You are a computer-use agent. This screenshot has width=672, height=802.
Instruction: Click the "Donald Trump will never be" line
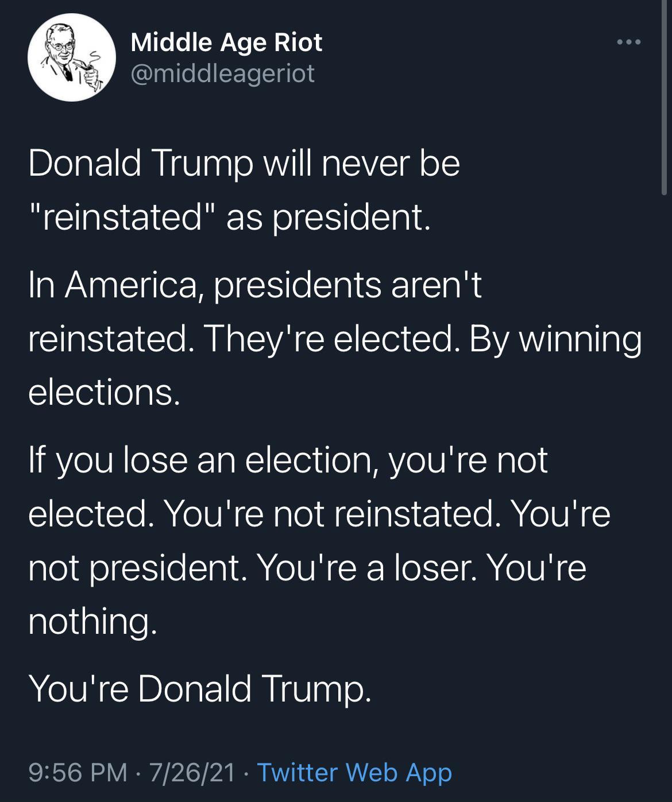244,164
